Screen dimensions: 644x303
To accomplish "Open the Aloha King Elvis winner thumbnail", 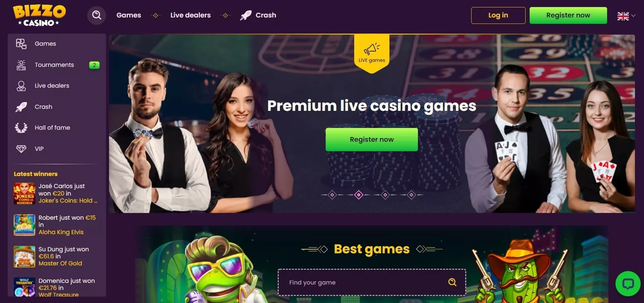I will click(24, 225).
